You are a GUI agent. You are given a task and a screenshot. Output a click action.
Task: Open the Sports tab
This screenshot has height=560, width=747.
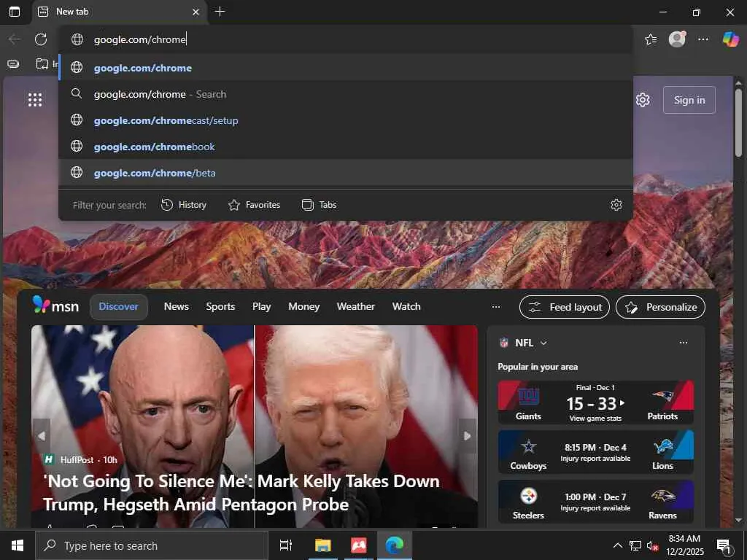pos(220,307)
